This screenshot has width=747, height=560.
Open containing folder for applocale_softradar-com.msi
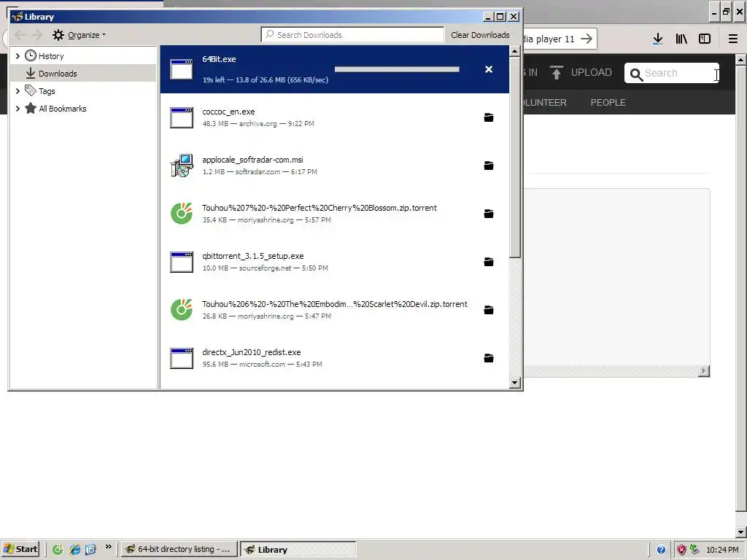point(488,166)
